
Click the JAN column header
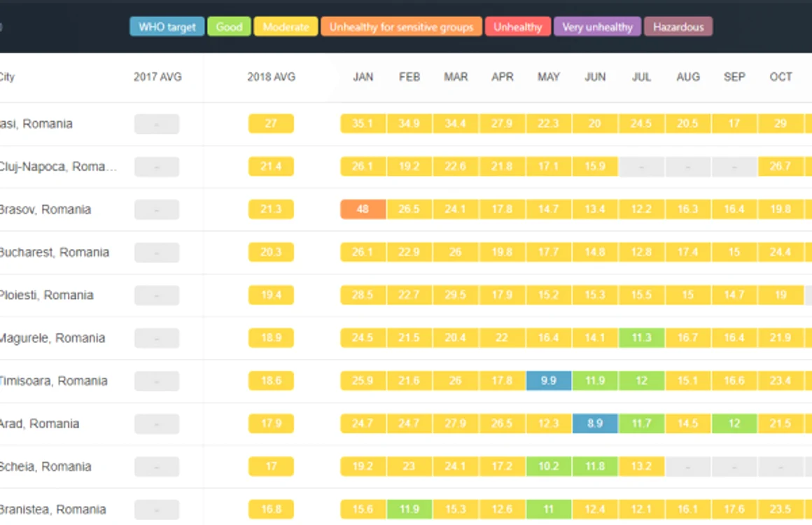tap(363, 77)
